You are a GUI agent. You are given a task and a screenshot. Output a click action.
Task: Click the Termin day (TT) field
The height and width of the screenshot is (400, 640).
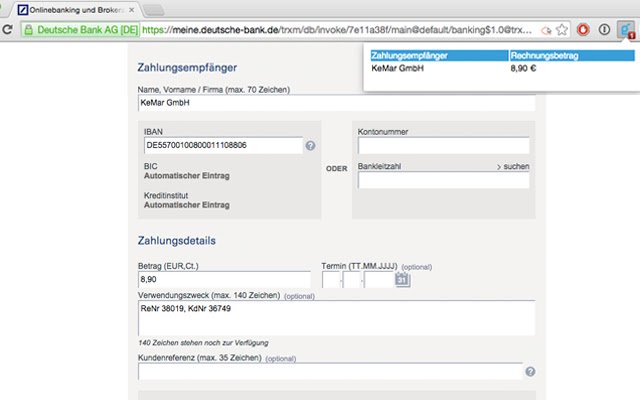tap(331, 280)
